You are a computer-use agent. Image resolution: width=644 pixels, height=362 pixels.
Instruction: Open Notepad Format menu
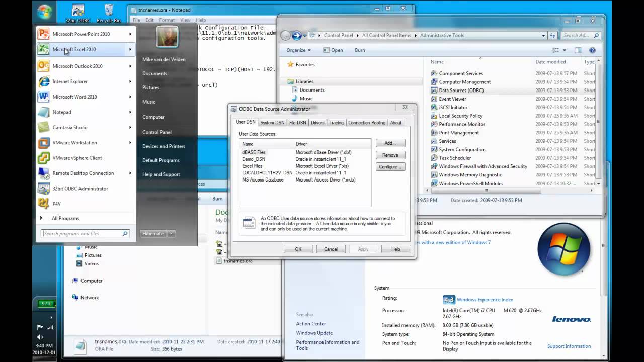pyautogui.click(x=167, y=20)
